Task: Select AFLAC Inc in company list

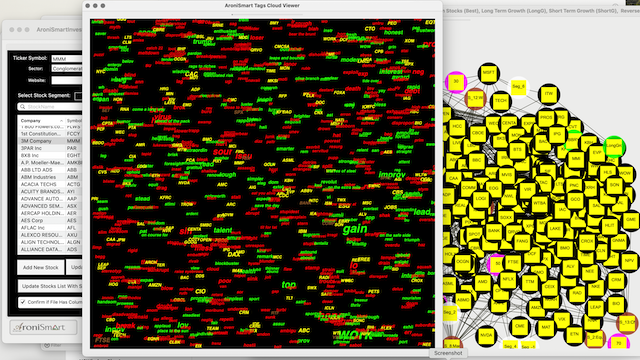Action: [x=50, y=228]
